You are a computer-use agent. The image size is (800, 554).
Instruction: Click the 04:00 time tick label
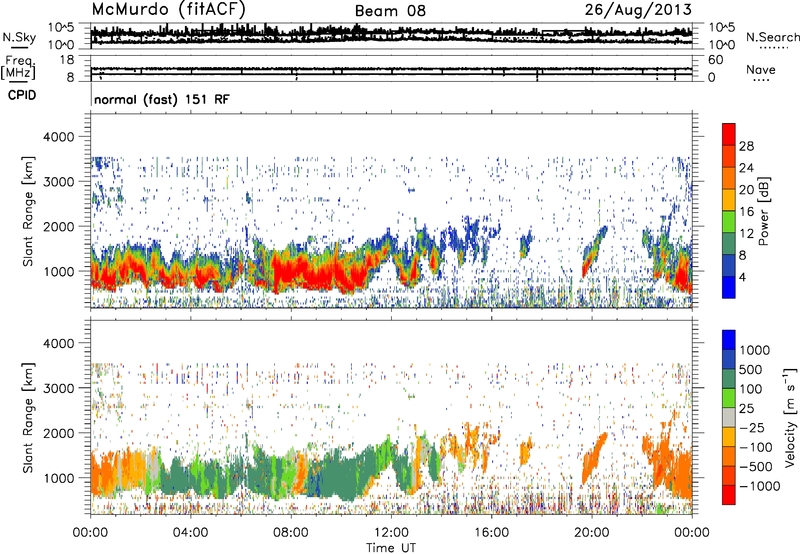click(x=190, y=533)
